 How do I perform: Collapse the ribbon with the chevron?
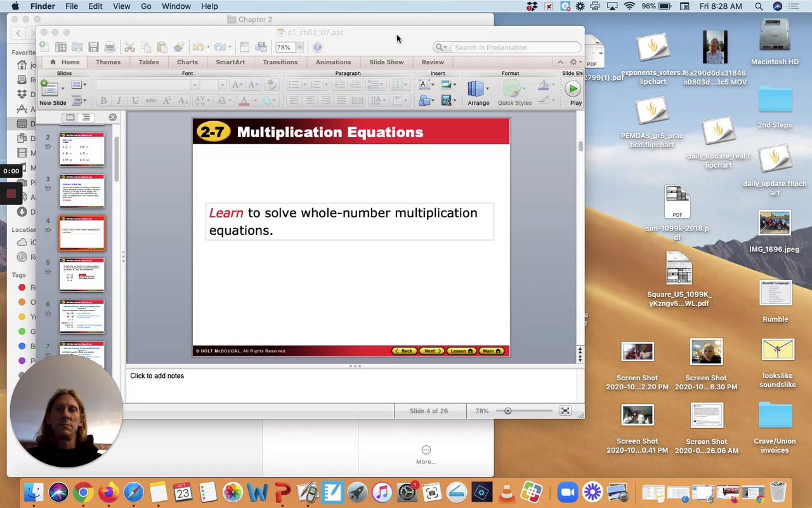click(x=560, y=62)
